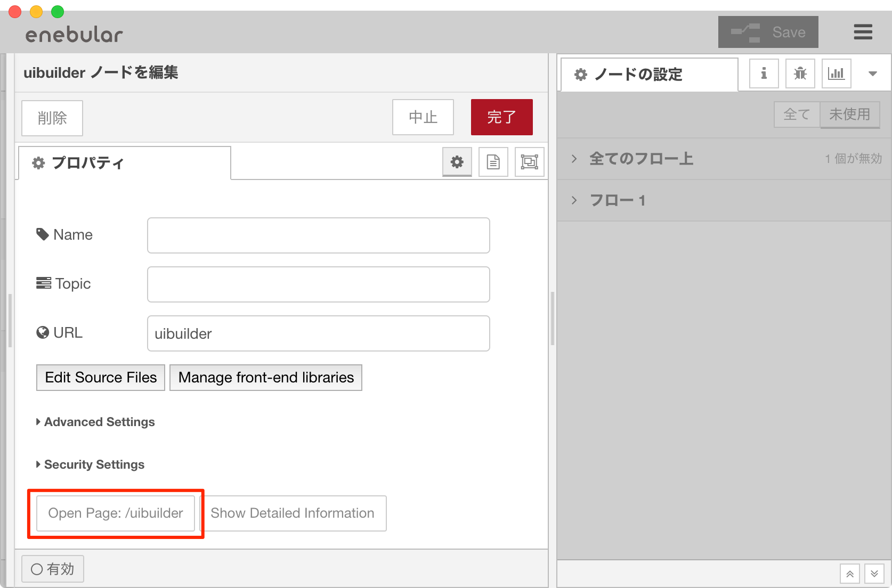Select the 未使用 filter button
This screenshot has width=892, height=588.
point(850,115)
